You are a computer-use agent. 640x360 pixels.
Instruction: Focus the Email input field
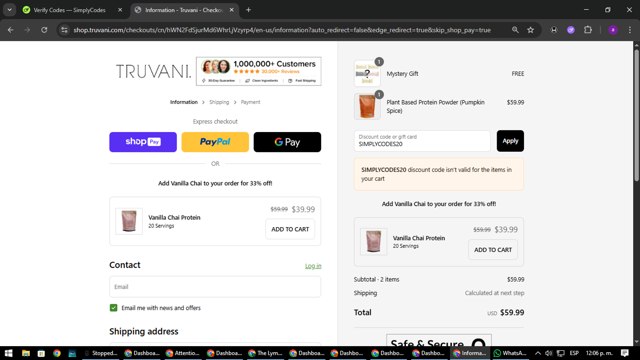coord(215,287)
